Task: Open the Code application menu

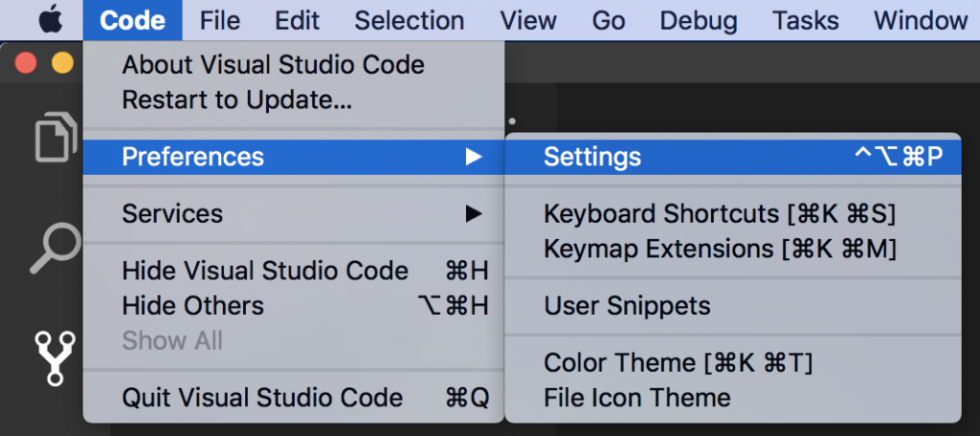Action: [x=132, y=21]
